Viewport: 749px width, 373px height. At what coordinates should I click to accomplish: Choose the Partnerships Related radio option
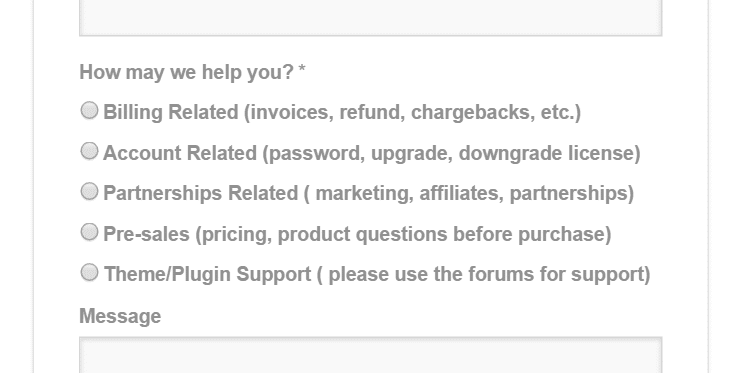coord(89,192)
